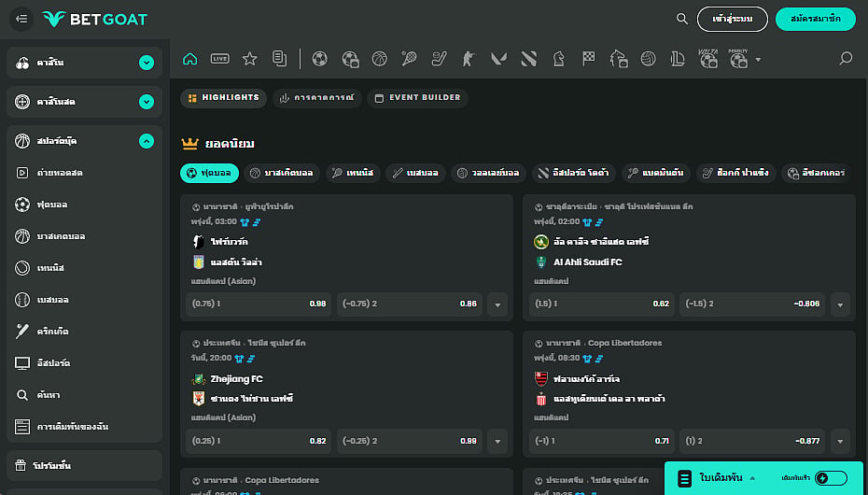Expand more sports dropdown arrow in sports bar
The height and width of the screenshot is (495, 868).
click(x=759, y=59)
